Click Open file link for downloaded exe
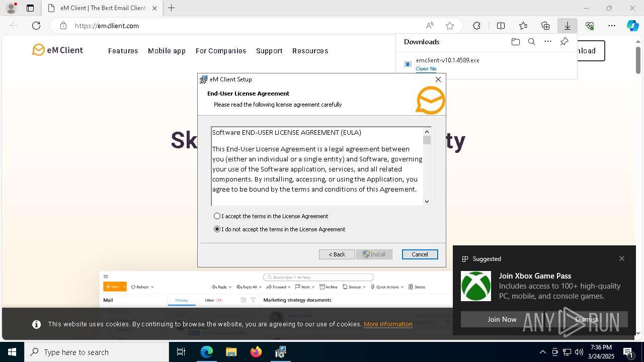The height and width of the screenshot is (362, 644). pyautogui.click(x=426, y=69)
